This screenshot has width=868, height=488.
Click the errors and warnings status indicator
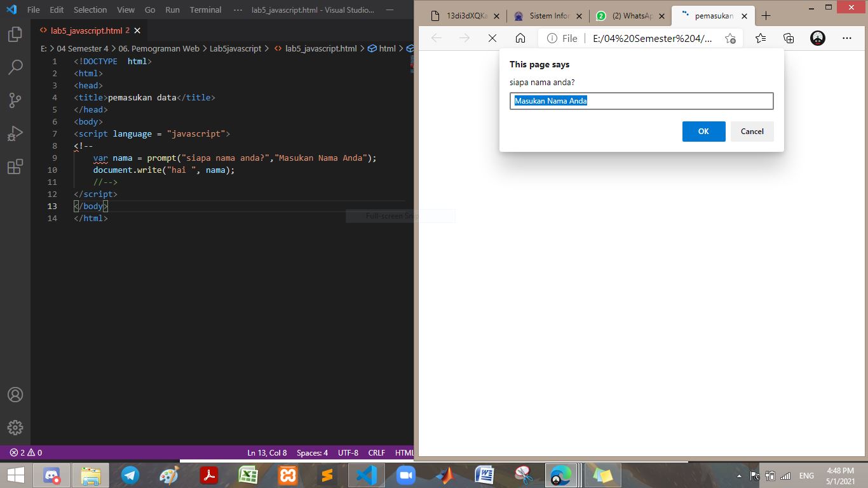click(26, 452)
